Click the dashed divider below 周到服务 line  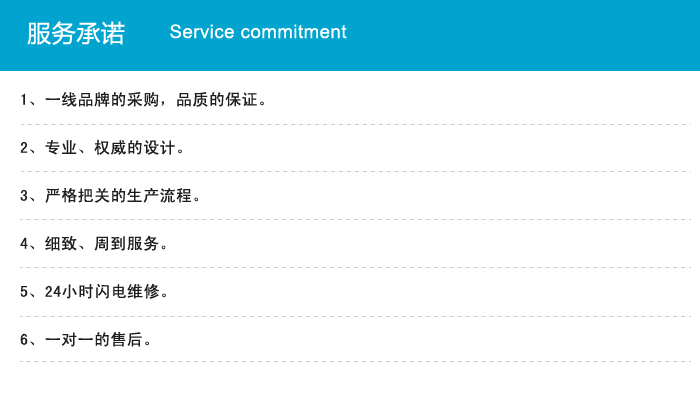[x=355, y=268]
